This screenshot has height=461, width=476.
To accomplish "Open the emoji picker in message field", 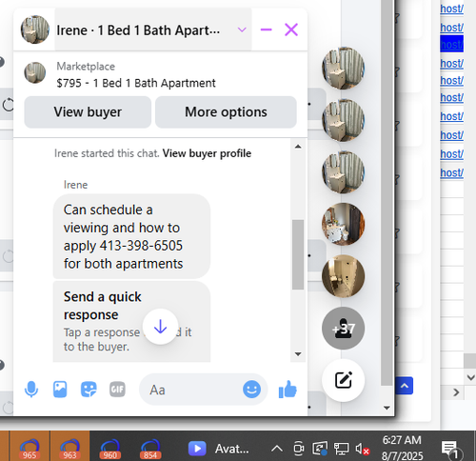I will coord(251,390).
